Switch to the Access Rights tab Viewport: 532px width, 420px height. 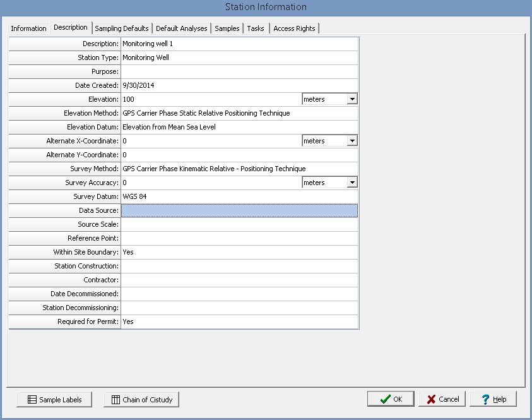(x=294, y=28)
